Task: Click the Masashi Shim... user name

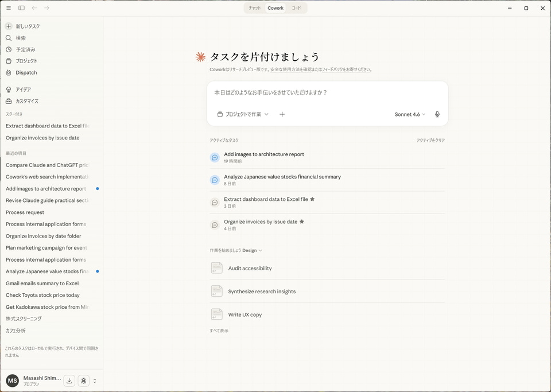Action: pos(42,378)
